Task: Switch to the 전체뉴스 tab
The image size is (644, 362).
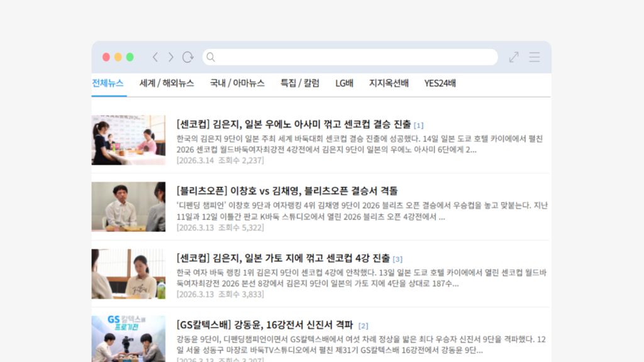Action: pyautogui.click(x=107, y=83)
